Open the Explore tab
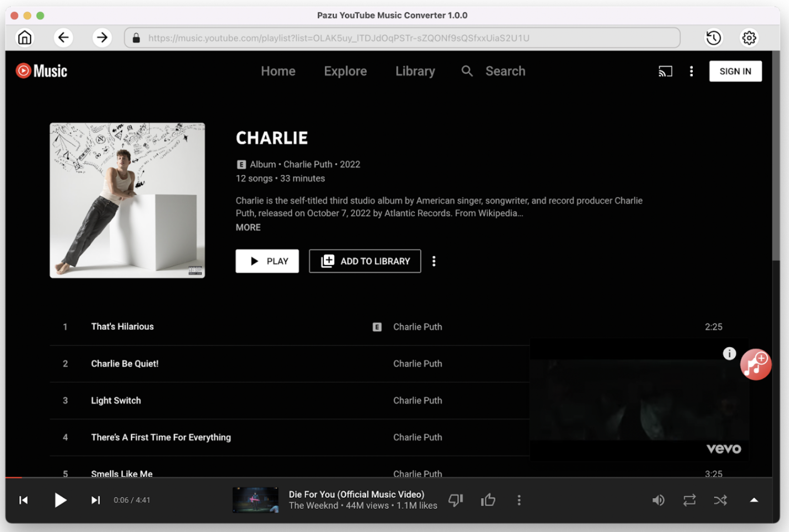The height and width of the screenshot is (532, 789). click(x=346, y=71)
